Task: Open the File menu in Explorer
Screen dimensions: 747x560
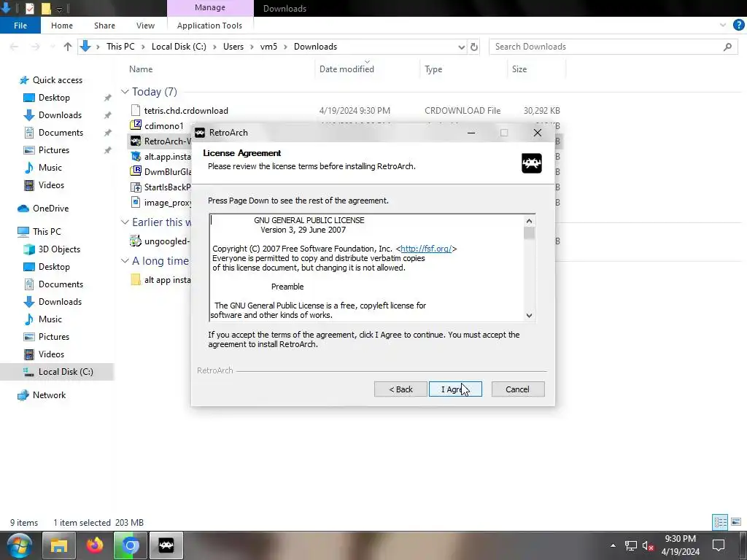Action: click(20, 26)
